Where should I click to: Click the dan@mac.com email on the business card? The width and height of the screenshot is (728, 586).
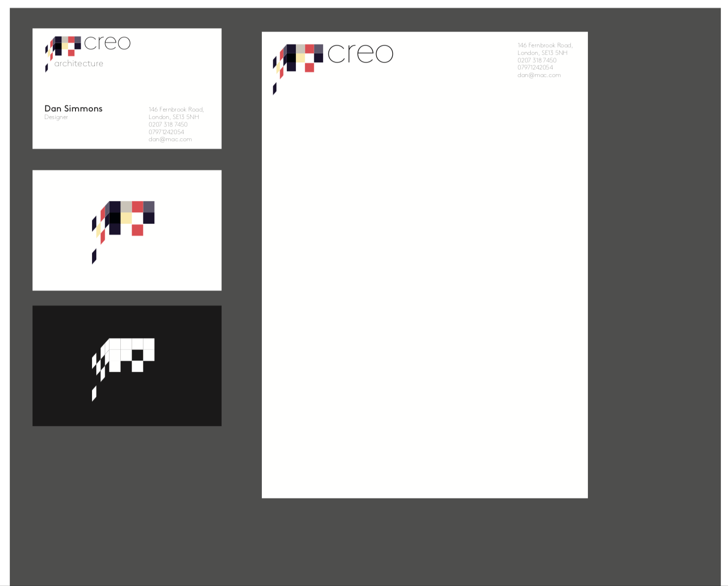(170, 140)
